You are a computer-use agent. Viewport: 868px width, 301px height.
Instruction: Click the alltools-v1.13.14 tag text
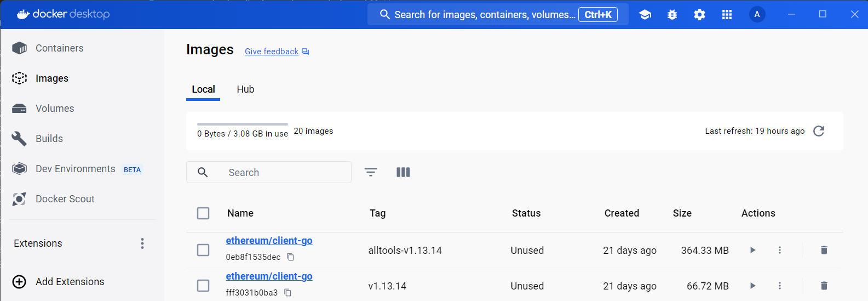(405, 251)
